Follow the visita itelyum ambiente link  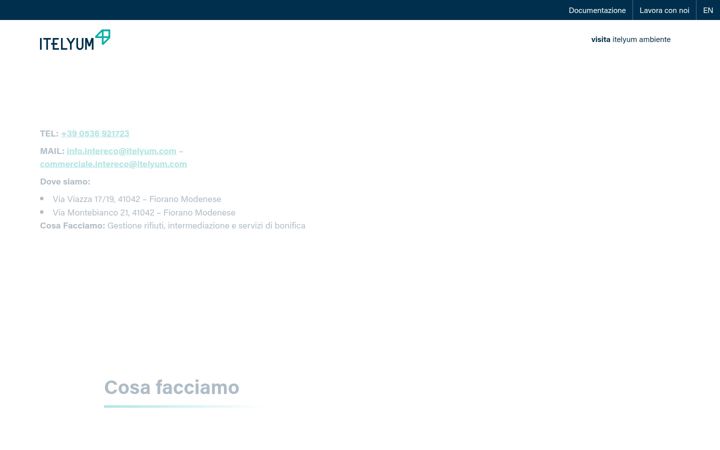click(630, 39)
